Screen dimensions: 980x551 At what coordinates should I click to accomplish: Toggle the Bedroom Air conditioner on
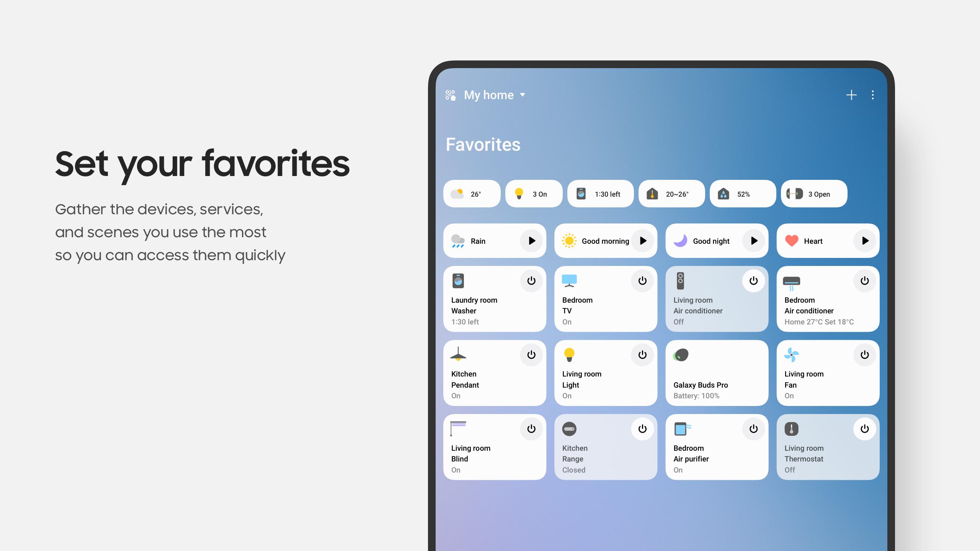(864, 280)
